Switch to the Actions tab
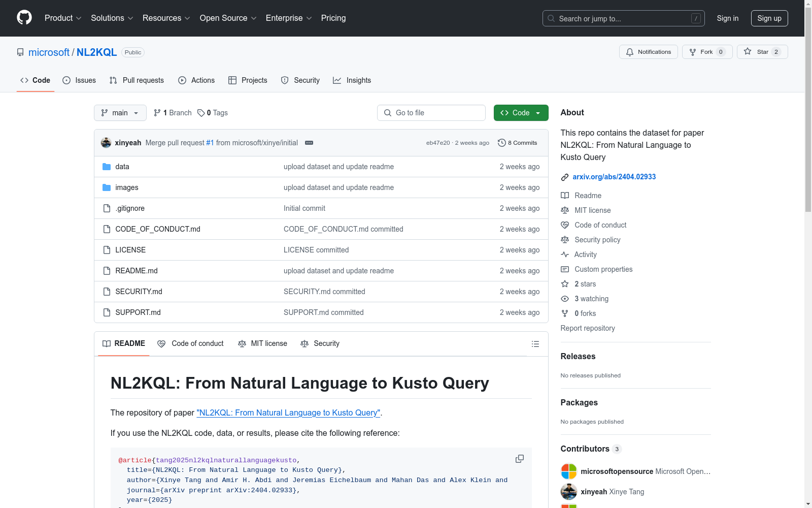 (196, 80)
